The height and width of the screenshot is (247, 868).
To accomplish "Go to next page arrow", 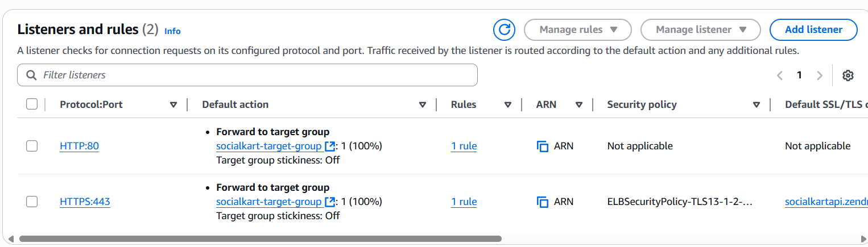I will coord(820,76).
